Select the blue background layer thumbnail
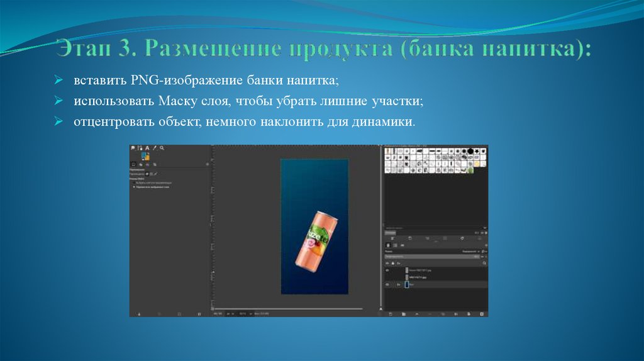 coord(407,285)
